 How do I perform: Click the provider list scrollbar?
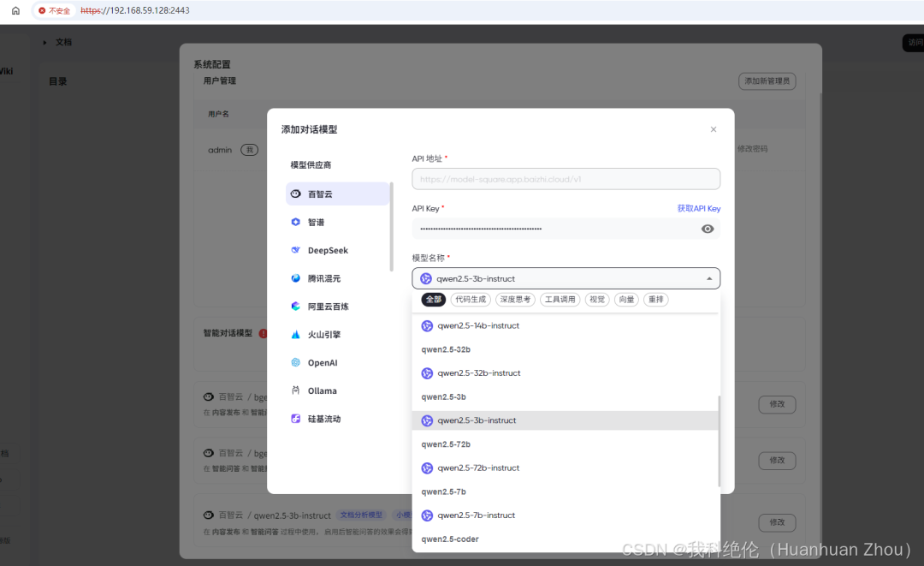pyautogui.click(x=392, y=227)
